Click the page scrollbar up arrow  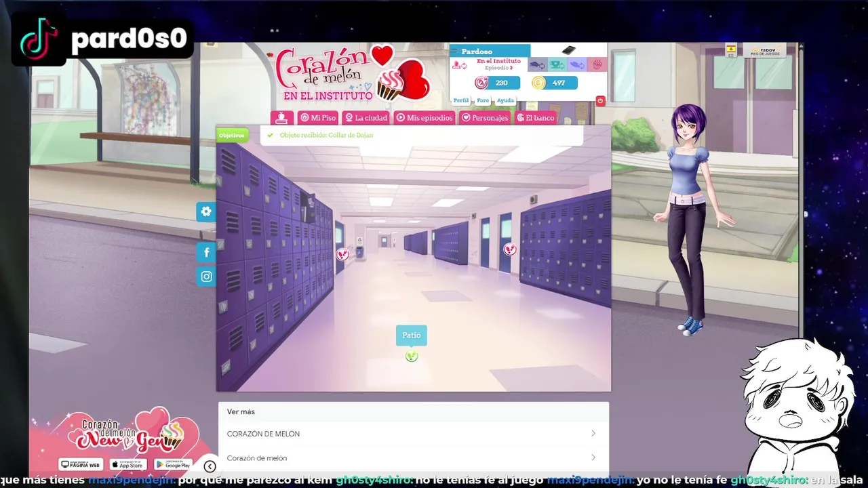pyautogui.click(x=802, y=47)
